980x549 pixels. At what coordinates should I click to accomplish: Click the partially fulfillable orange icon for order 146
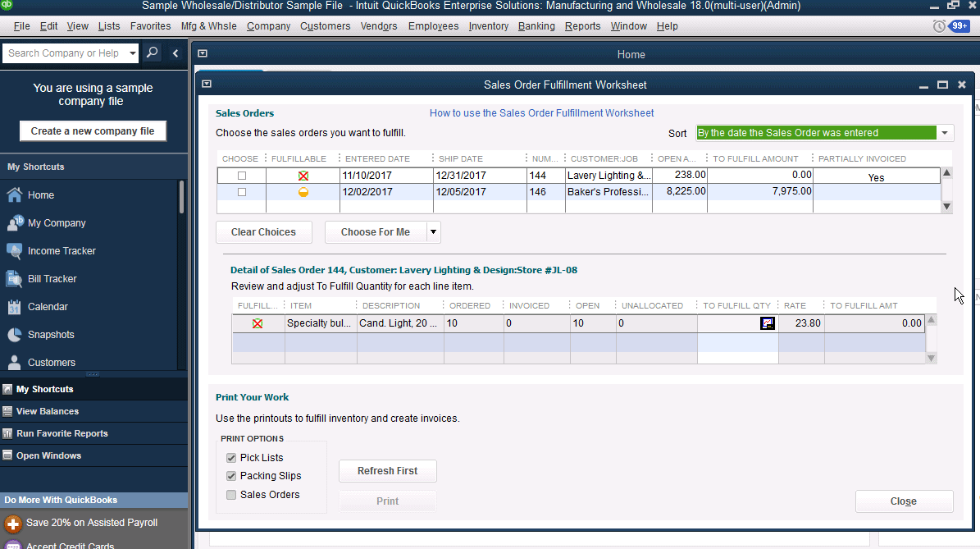pos(303,193)
